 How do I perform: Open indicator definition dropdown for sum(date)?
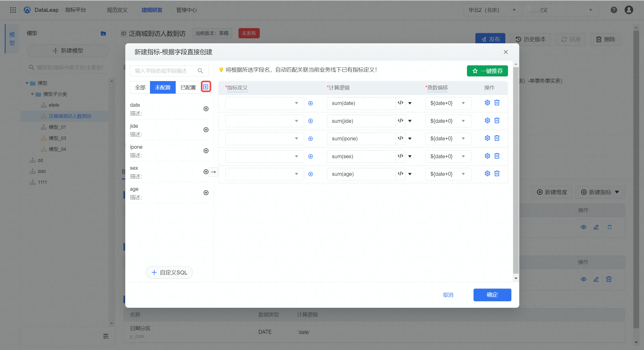(264, 103)
